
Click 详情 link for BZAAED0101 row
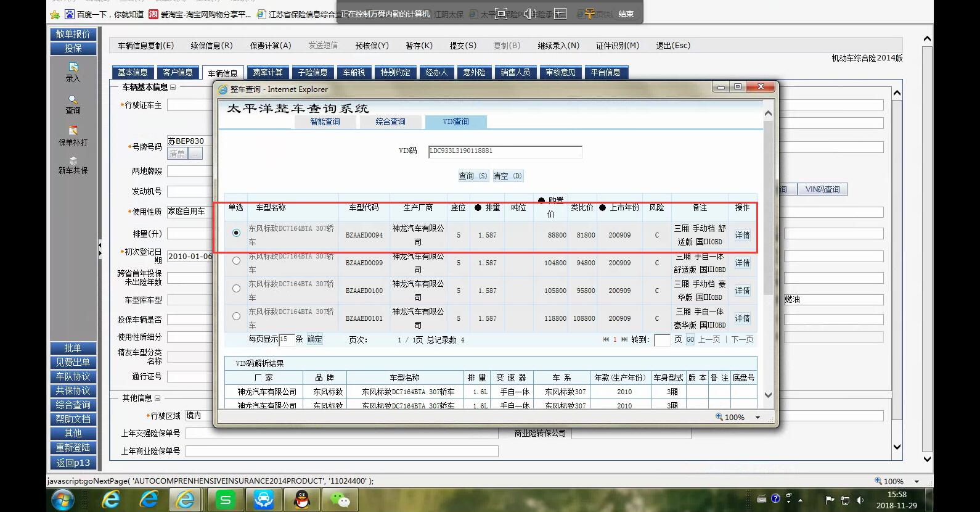742,318
